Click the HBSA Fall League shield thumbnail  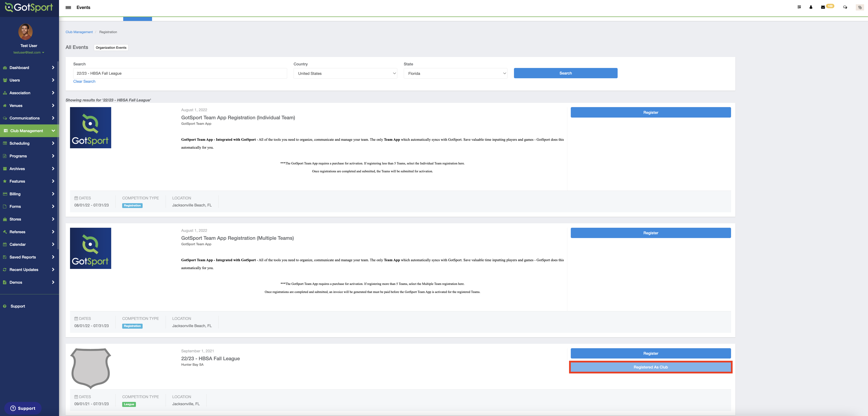coord(90,368)
